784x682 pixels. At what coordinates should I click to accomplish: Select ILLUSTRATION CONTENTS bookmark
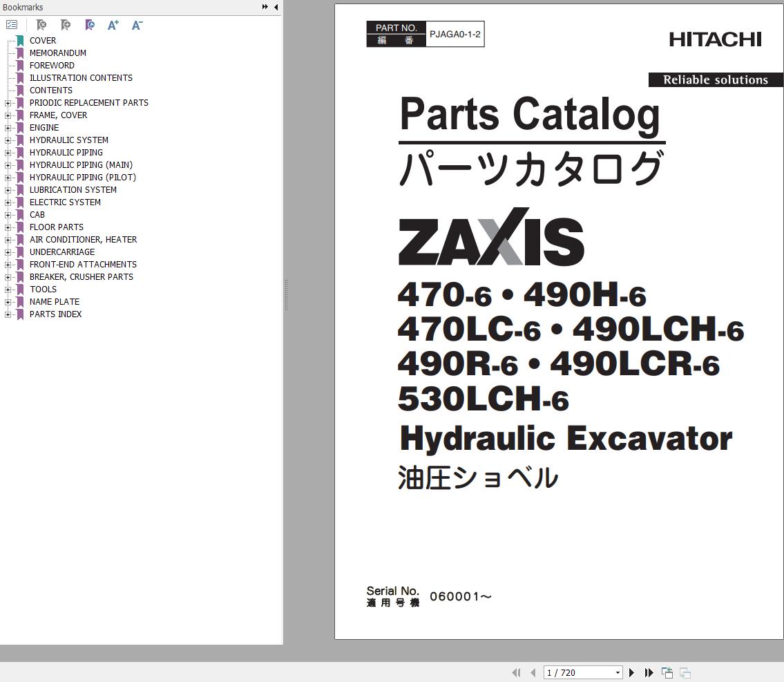pos(81,78)
